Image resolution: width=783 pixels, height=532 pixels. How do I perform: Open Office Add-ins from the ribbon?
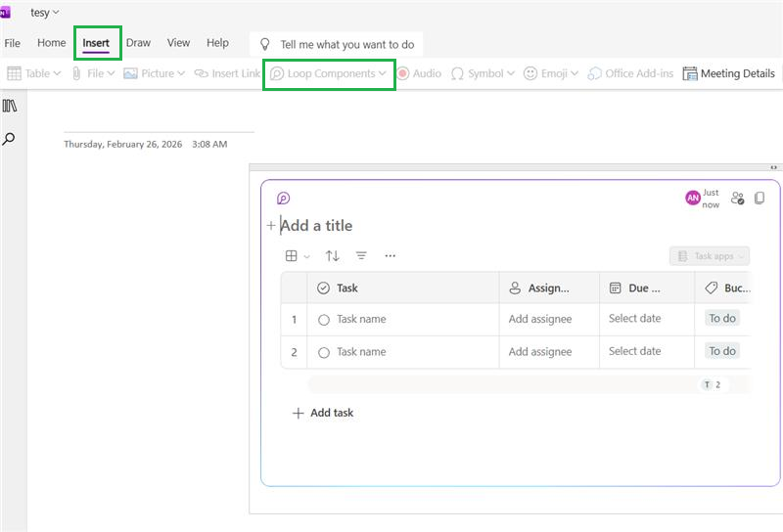tap(630, 73)
